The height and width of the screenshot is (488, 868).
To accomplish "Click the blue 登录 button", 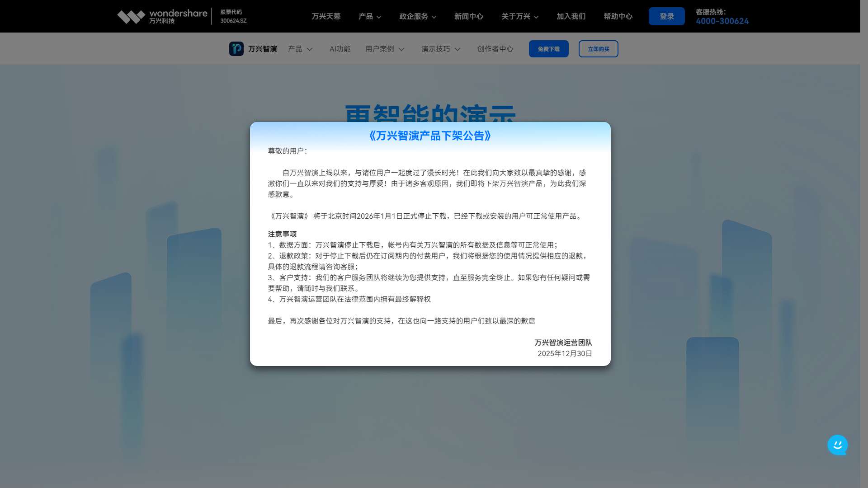I will coord(666,16).
